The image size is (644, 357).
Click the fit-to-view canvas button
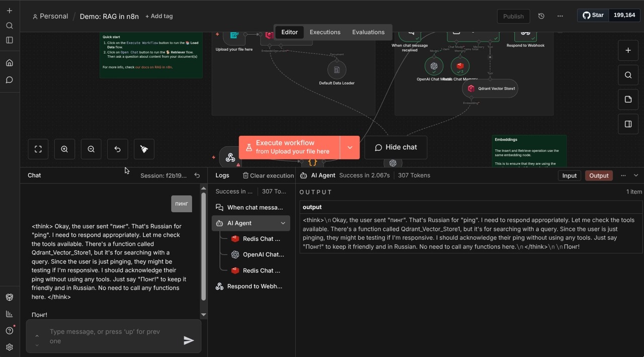click(38, 149)
